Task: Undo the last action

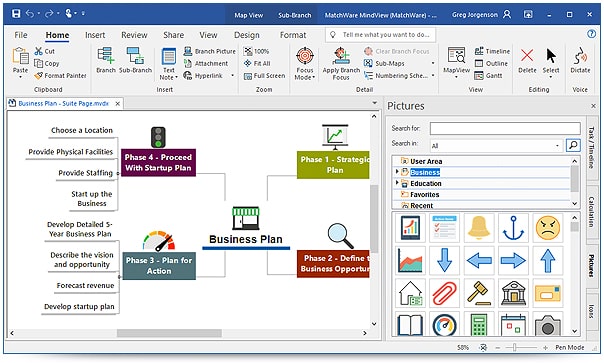Action: [x=30, y=14]
